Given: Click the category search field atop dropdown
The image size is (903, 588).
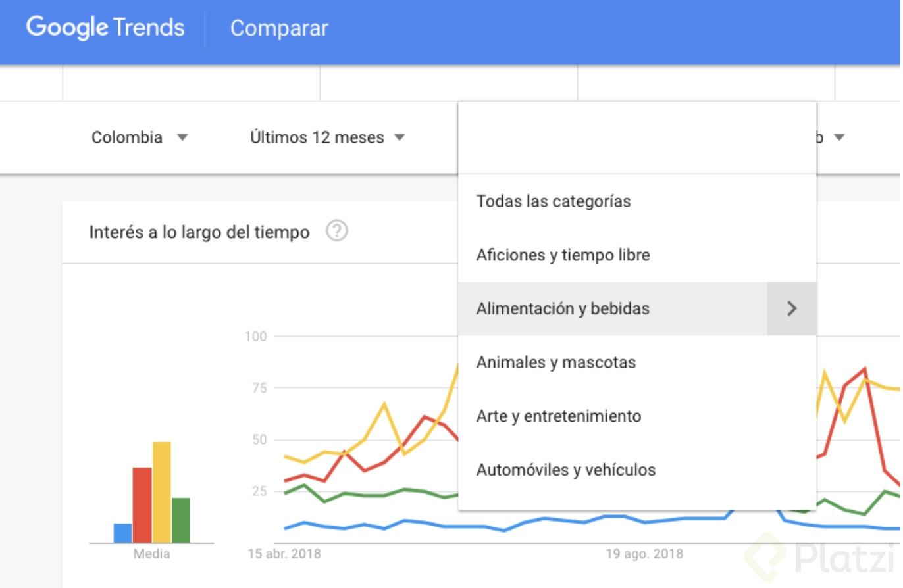Looking at the screenshot, I should pos(637,138).
